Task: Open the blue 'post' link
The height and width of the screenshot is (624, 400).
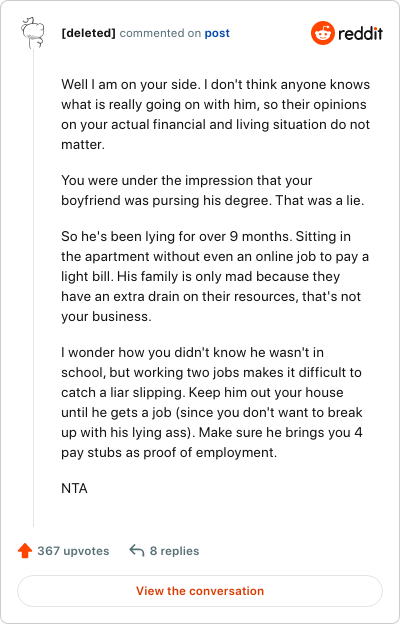Action: click(x=217, y=33)
